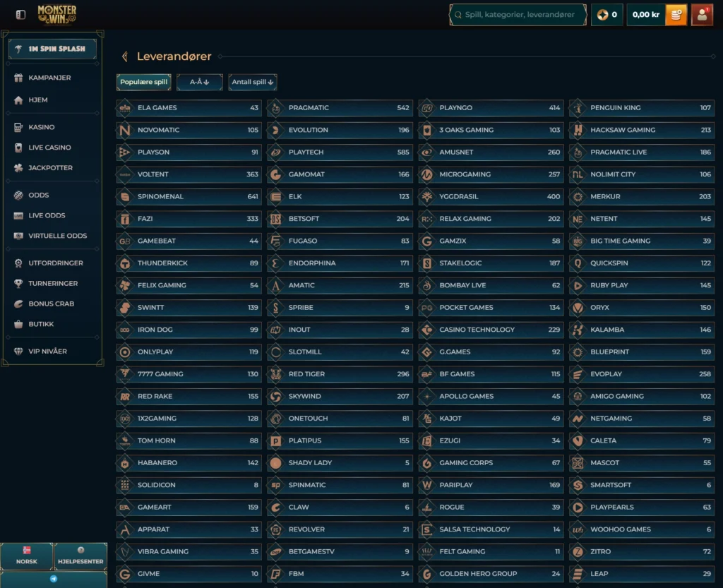Click the loyalty coin balance icon

click(602, 15)
